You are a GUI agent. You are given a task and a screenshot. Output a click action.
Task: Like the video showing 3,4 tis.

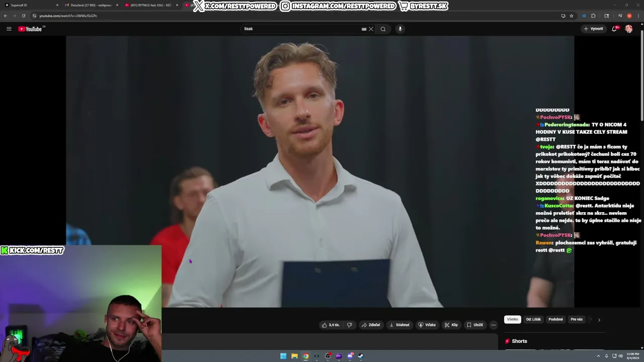(x=331, y=325)
